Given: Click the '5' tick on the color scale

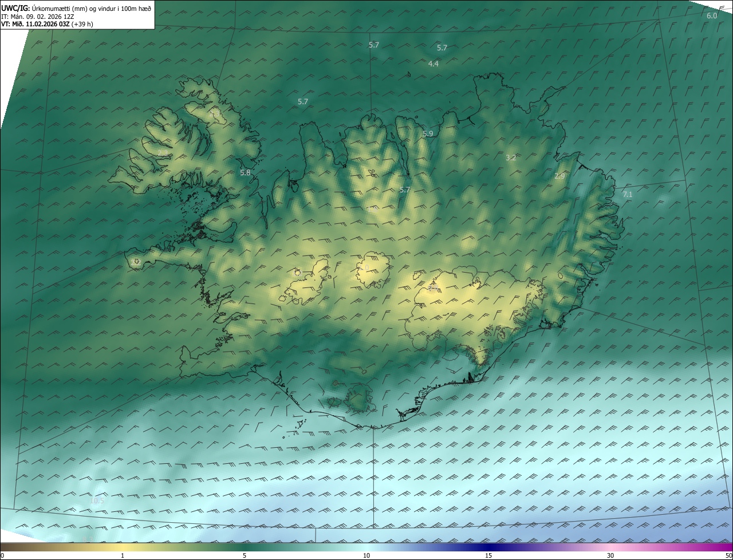Looking at the screenshot, I should tap(245, 555).
